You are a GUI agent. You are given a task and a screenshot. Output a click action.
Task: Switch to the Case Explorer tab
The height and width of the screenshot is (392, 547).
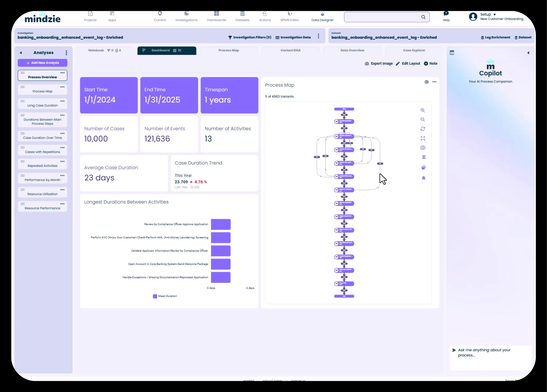[x=414, y=51]
